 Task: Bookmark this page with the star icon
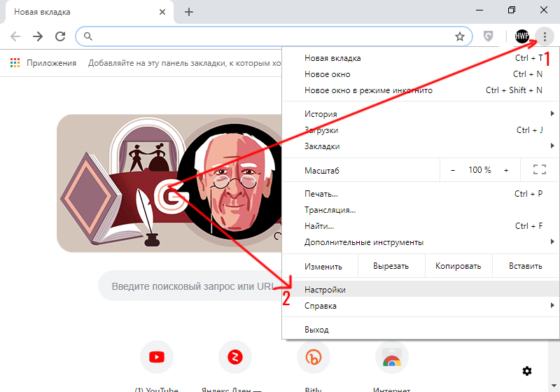pyautogui.click(x=460, y=36)
